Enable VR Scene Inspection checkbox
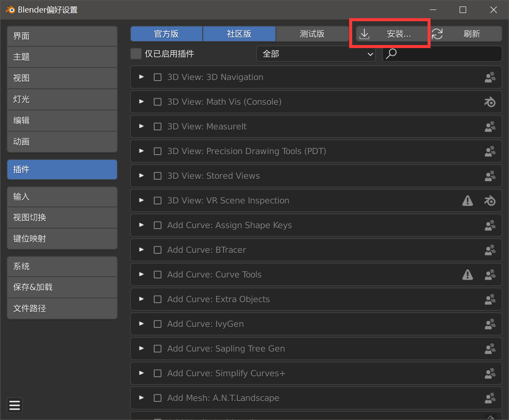The height and width of the screenshot is (420, 509). pyautogui.click(x=157, y=200)
